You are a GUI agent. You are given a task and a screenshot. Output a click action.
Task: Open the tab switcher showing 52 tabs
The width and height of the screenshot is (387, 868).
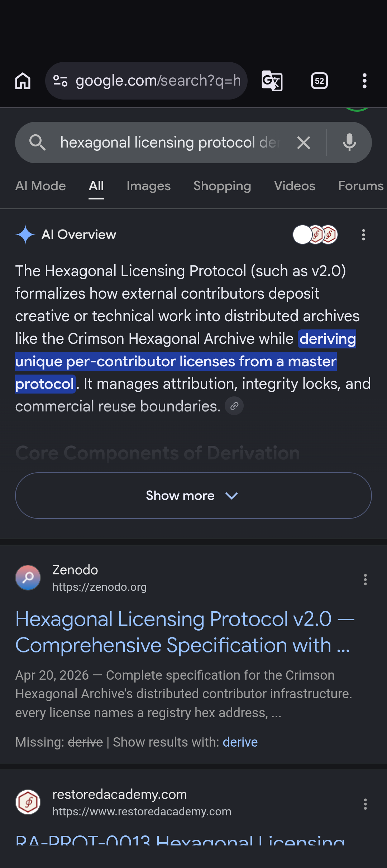point(319,81)
